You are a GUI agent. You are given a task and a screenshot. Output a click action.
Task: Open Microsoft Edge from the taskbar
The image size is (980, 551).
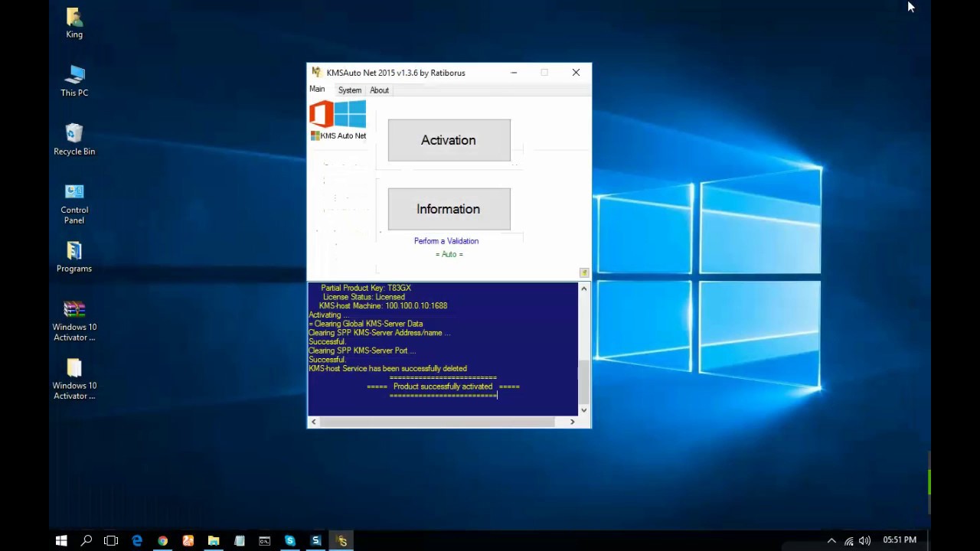137,541
